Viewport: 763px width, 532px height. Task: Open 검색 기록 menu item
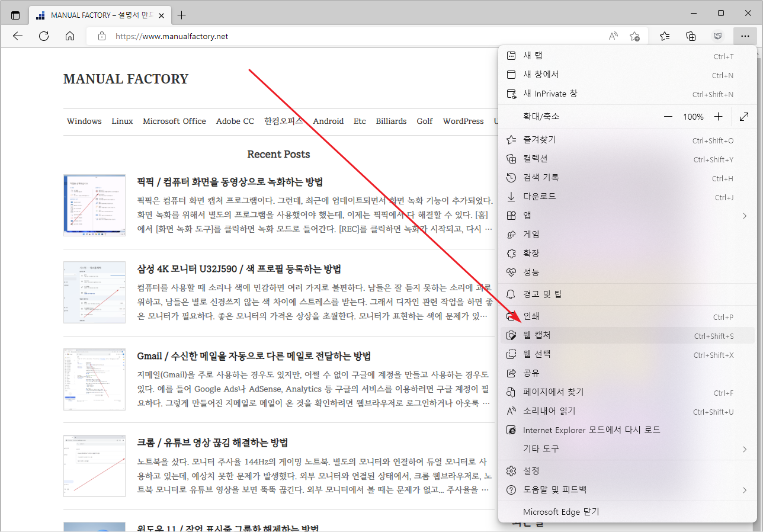point(627,178)
